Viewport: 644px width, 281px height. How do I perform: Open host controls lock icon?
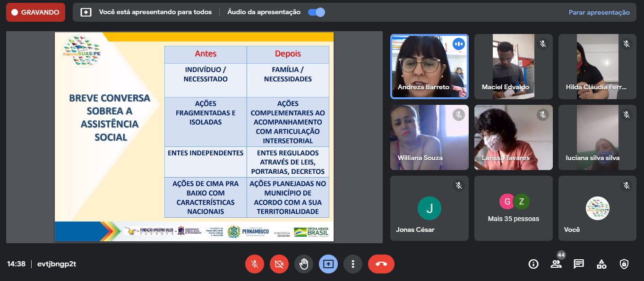pyautogui.click(x=624, y=264)
